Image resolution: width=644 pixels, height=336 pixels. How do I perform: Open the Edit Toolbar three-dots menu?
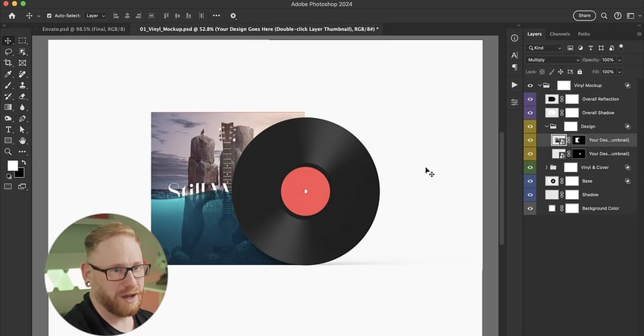[22, 151]
